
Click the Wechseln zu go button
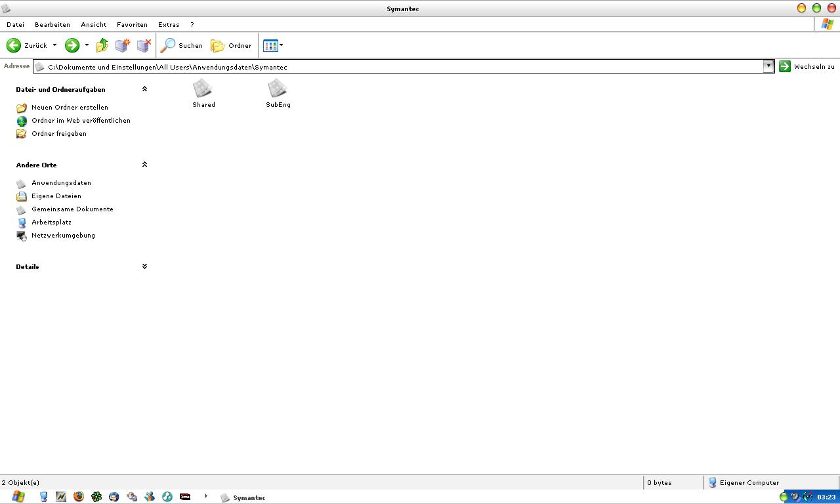[807, 66]
